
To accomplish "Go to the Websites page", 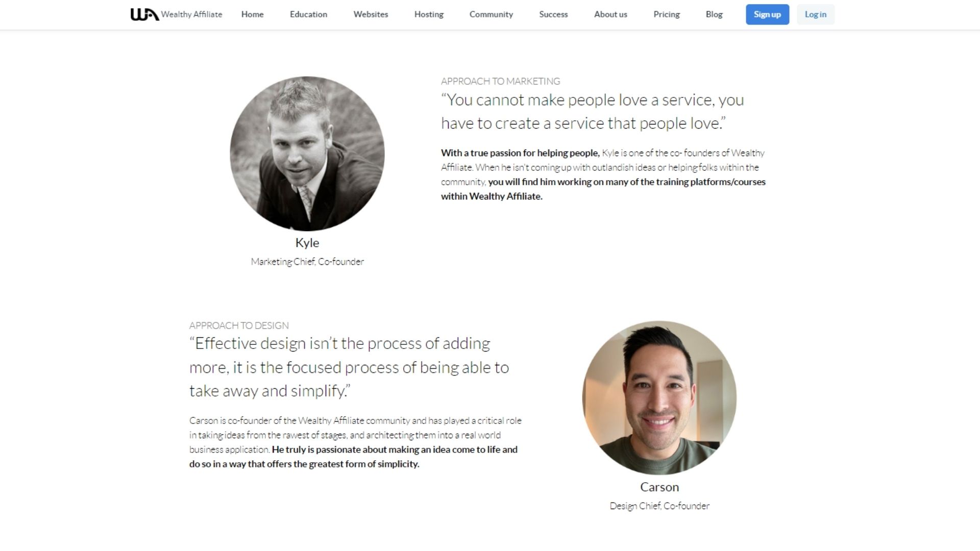I will coord(370,14).
